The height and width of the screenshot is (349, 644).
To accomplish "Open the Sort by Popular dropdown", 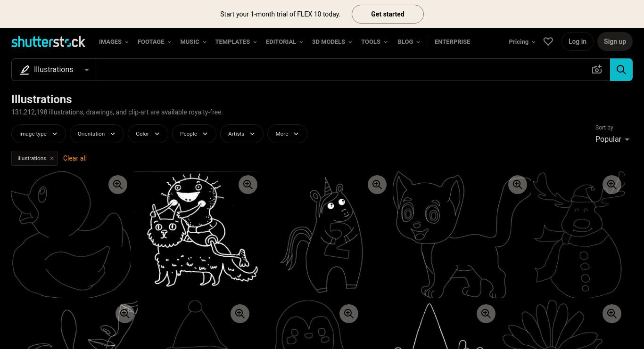I will [612, 139].
